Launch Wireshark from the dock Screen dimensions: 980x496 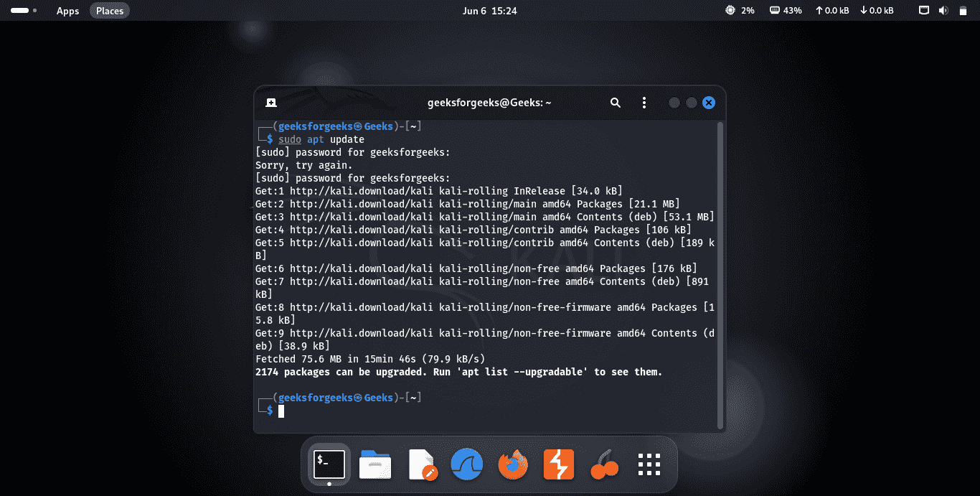(467, 465)
